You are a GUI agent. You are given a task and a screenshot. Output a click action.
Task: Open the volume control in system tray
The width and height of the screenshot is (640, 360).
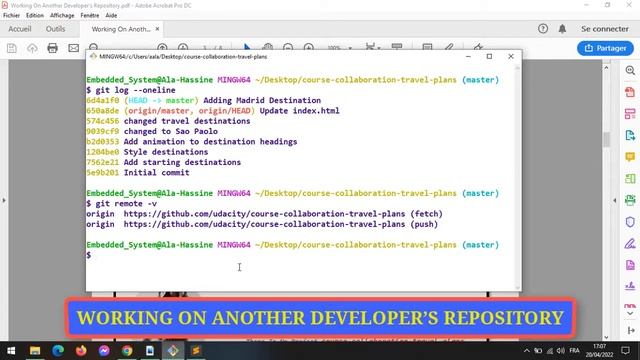point(561,351)
